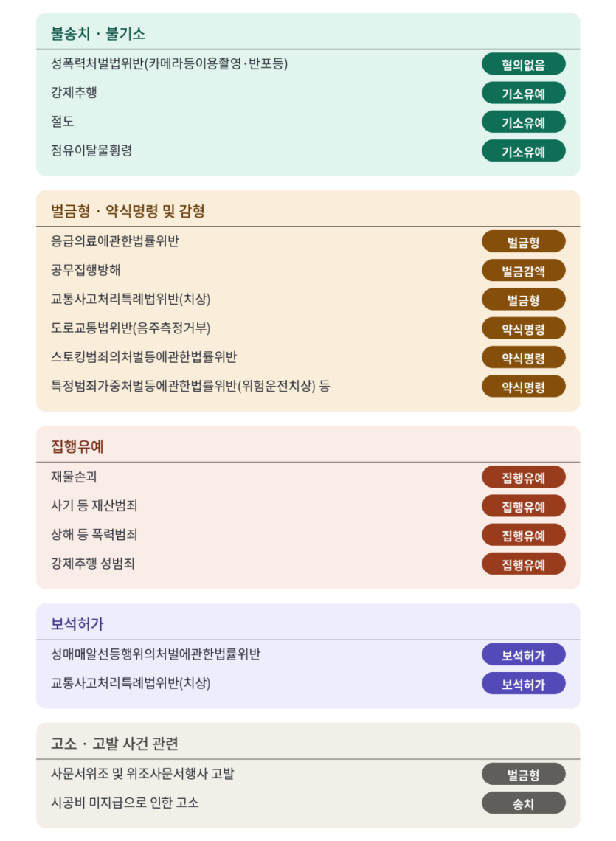This screenshot has height=841, width=616.
Task: Select the 기소유예 badge next to 강제추행
Action: pyautogui.click(x=523, y=94)
